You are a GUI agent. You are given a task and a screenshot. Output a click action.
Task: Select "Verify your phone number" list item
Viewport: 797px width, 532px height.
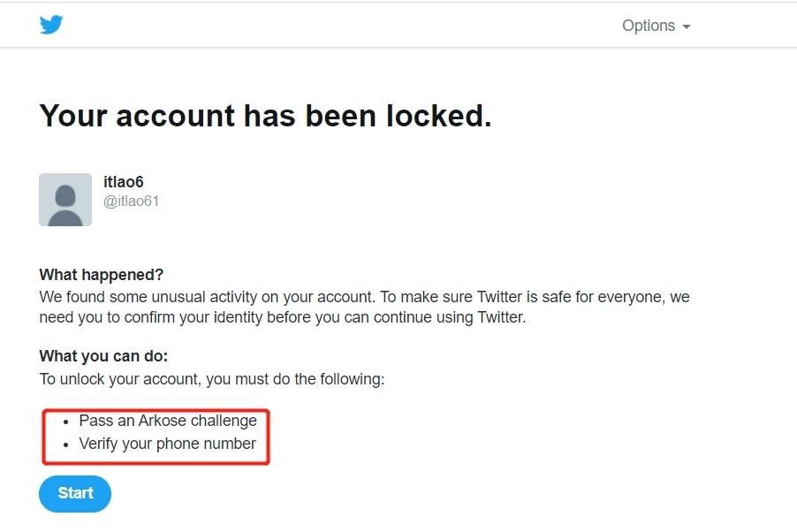[167, 444]
